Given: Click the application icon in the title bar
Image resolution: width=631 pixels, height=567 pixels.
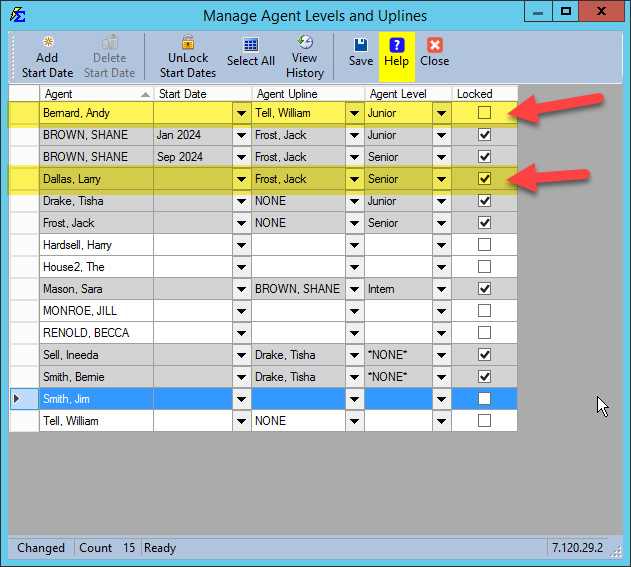Looking at the screenshot, I should click(17, 14).
